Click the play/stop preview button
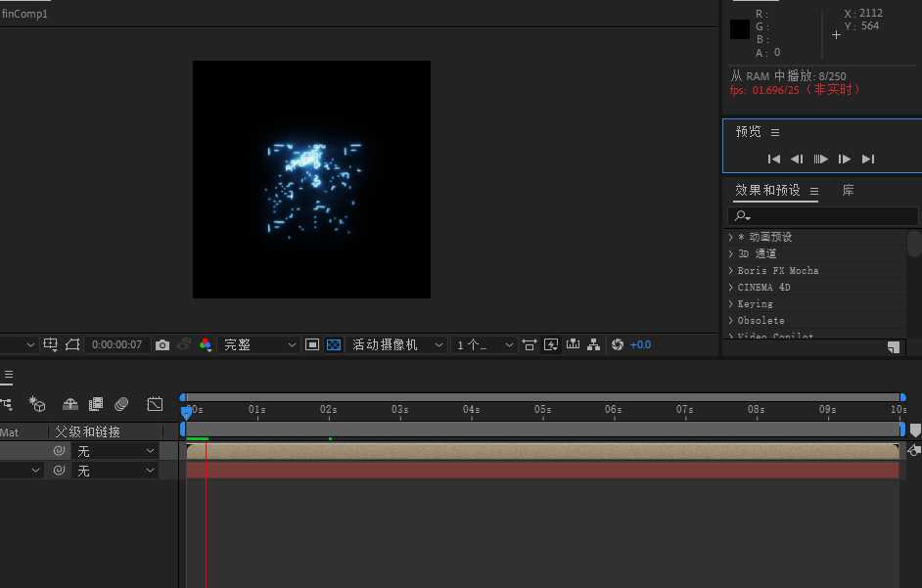922x588 pixels. (820, 158)
